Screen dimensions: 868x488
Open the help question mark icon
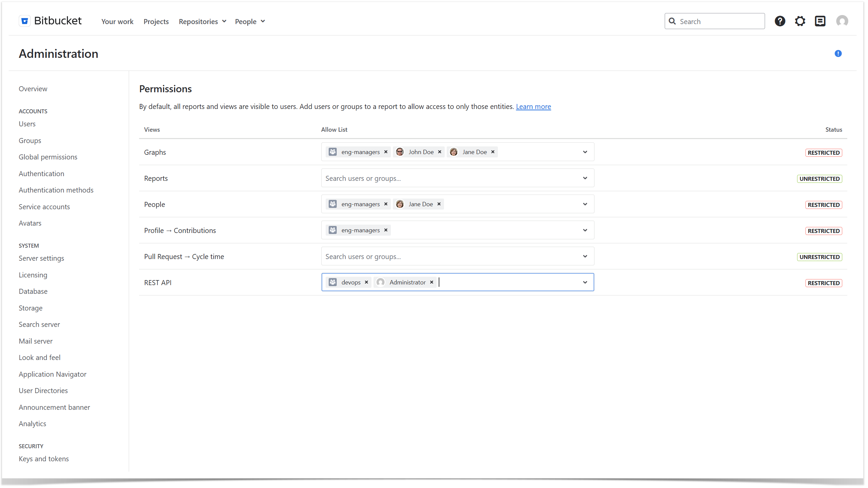780,21
